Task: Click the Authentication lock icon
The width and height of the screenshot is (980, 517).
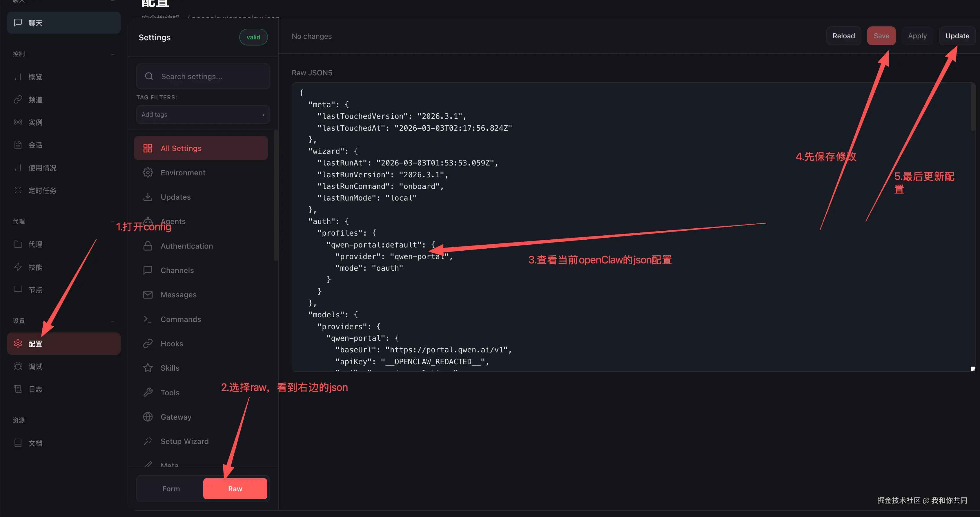Action: 148,246
